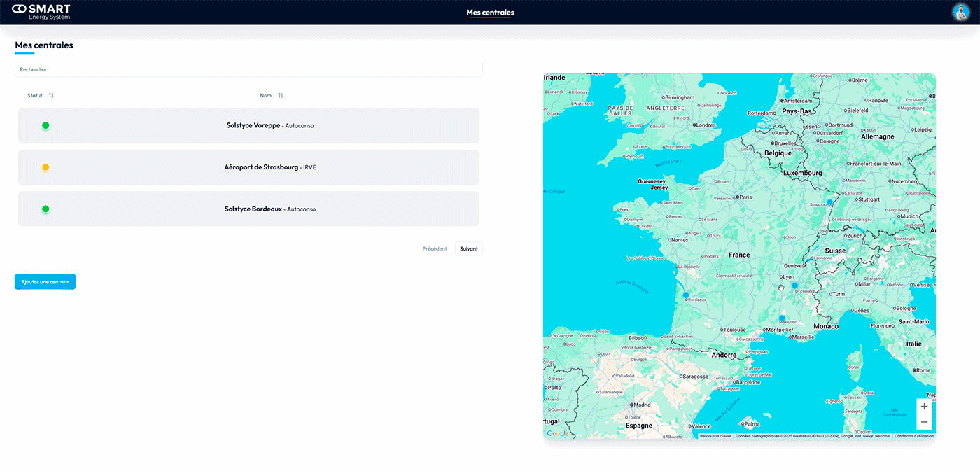Open Conditions d'utilisation map link
Viewport: 980px width, 471px height.
tap(913, 436)
